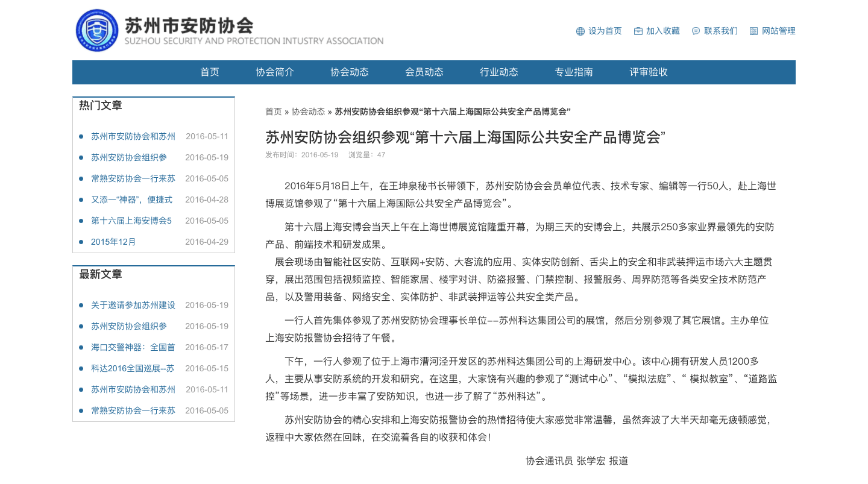Viewport: 868px width, 484px height.
Task: Open the 专业指南 menu item
Action: point(574,72)
